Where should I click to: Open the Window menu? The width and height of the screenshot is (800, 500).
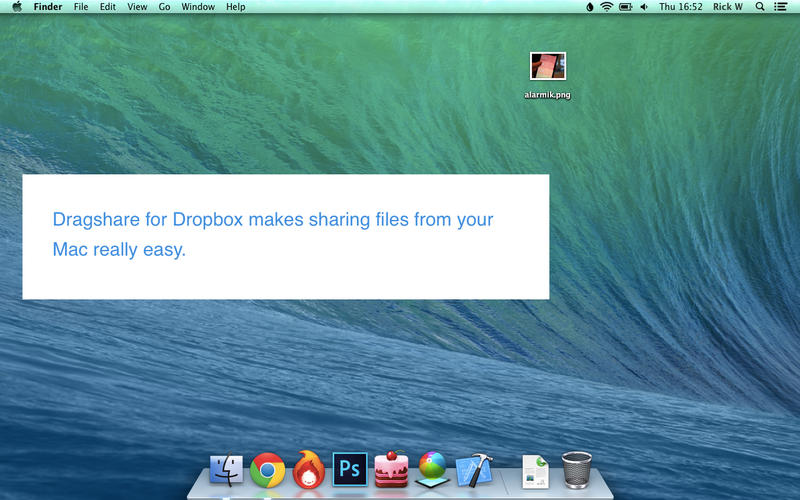197,7
